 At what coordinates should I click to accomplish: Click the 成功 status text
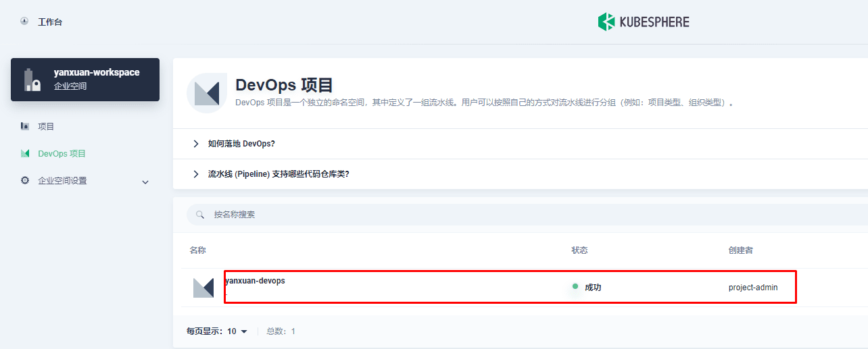coord(593,288)
